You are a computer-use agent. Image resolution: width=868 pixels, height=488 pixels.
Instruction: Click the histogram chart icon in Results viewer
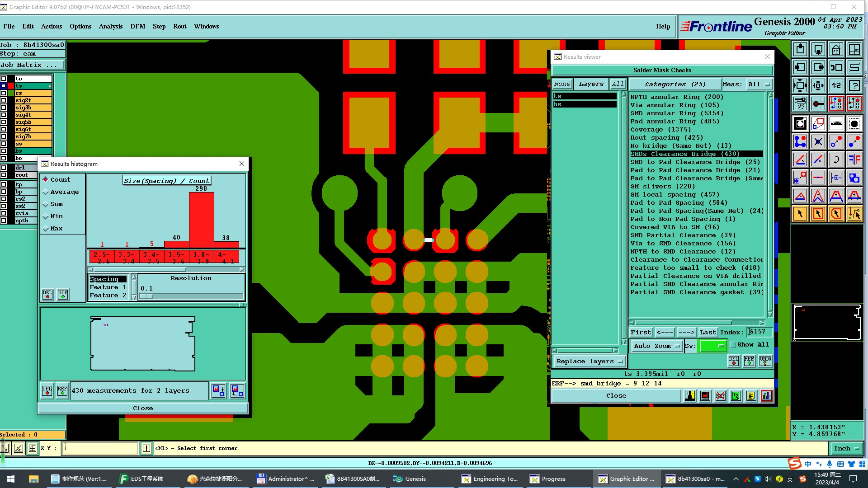pyautogui.click(x=766, y=396)
